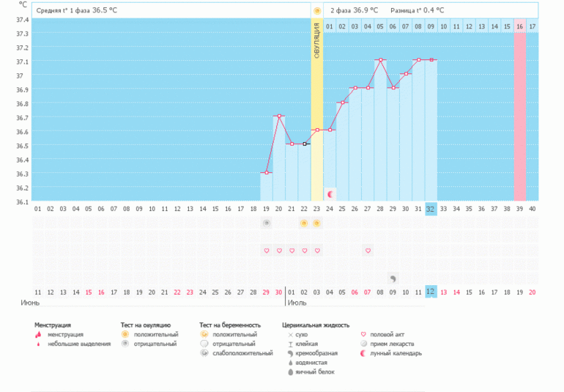This screenshot has height=392, width=564.
Task: Click the egg white cervical fluid legend icon
Action: pos(289,372)
